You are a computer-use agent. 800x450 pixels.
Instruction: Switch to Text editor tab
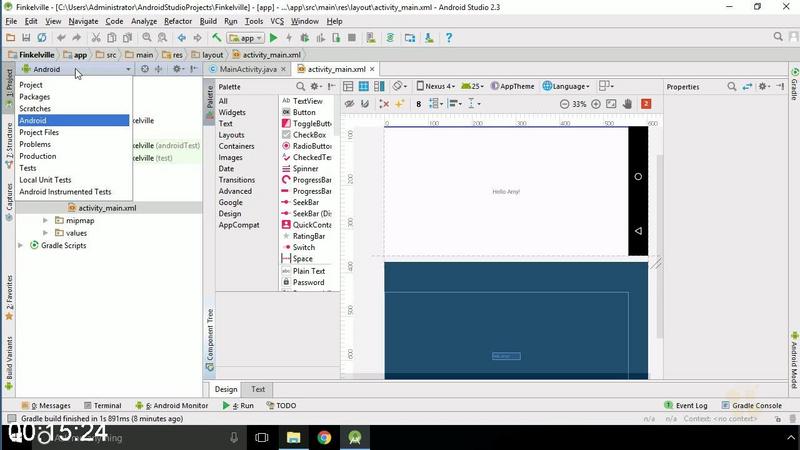pos(258,389)
